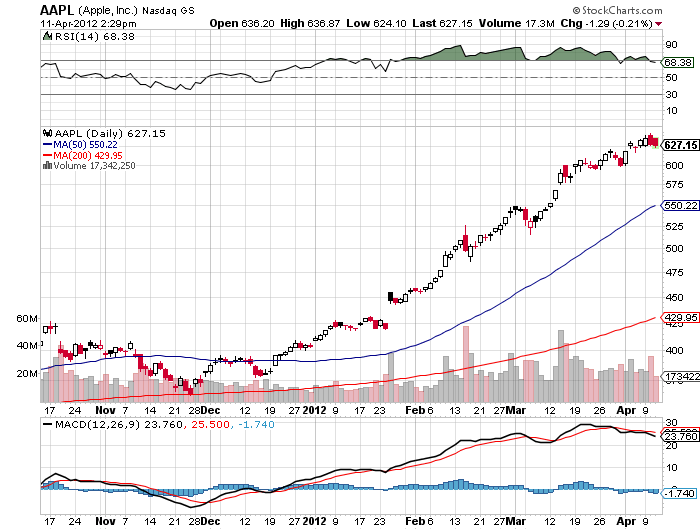This screenshot has height=530, width=700.
Task: Click the 23.760 MACD value tag
Action: (680, 436)
